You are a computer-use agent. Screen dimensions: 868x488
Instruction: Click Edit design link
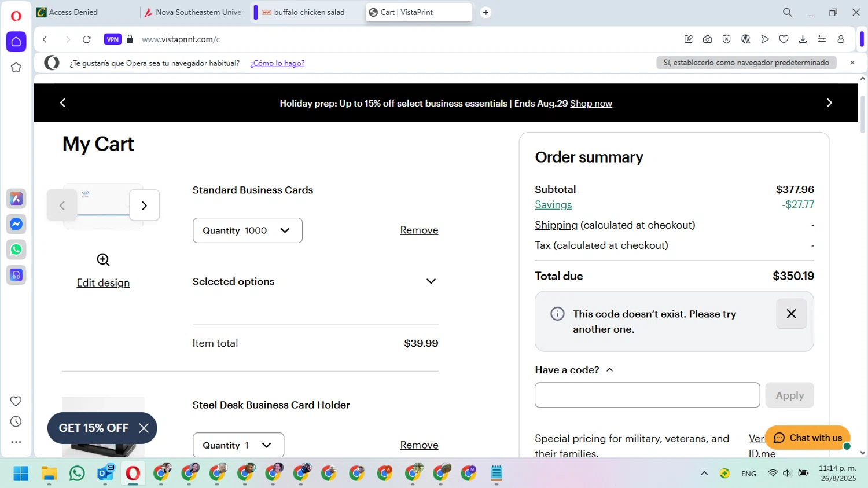tap(103, 283)
